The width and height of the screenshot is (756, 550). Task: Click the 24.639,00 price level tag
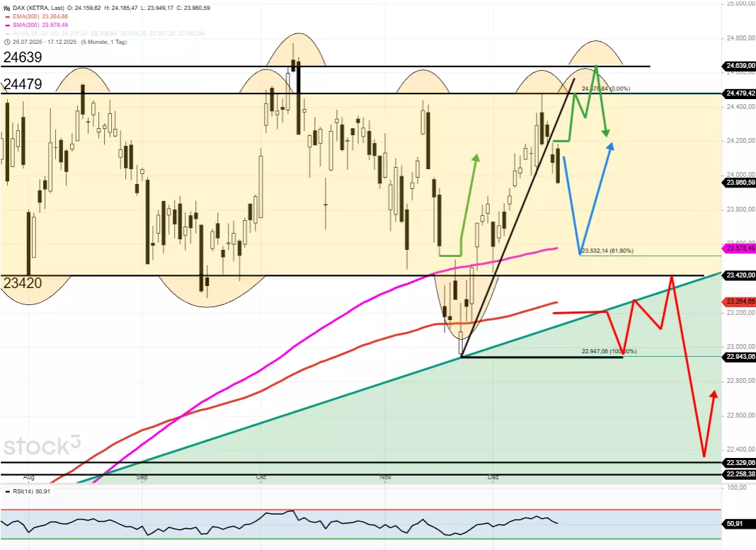(740, 66)
